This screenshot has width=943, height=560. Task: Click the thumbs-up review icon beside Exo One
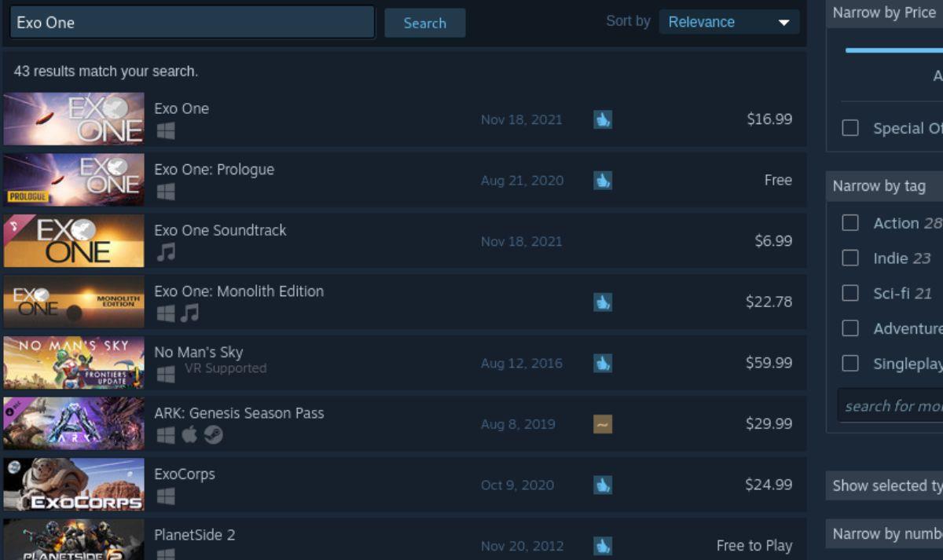click(x=603, y=119)
